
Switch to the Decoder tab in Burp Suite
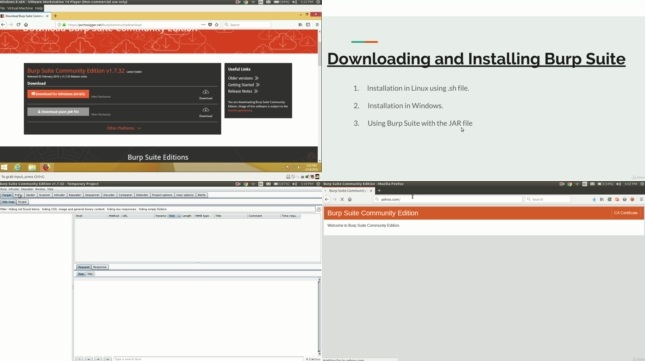click(109, 195)
